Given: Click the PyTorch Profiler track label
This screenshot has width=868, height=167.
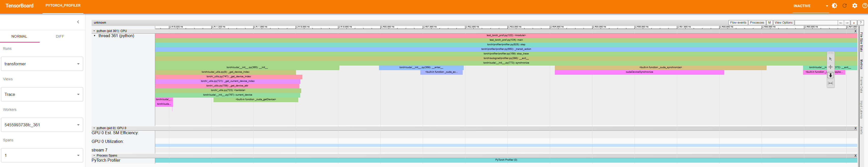Looking at the screenshot, I should point(106,161).
